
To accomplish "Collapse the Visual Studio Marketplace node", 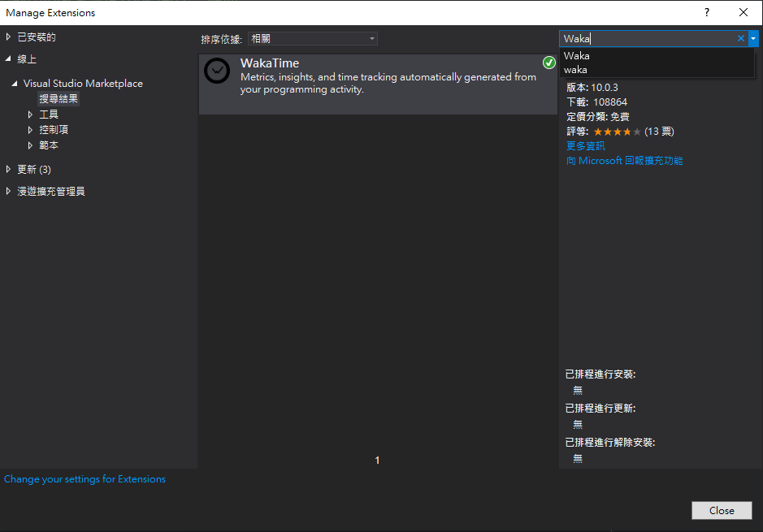I will pyautogui.click(x=15, y=83).
